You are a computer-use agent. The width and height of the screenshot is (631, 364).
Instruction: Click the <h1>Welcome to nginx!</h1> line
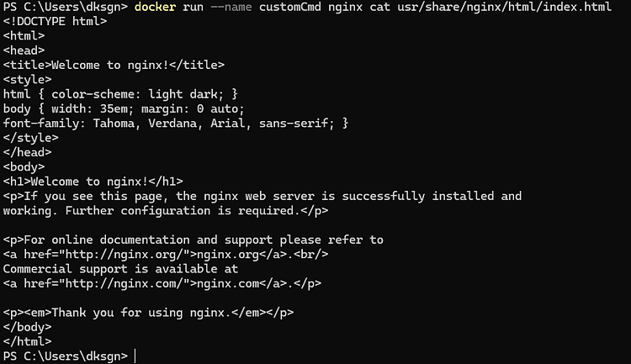click(x=93, y=182)
